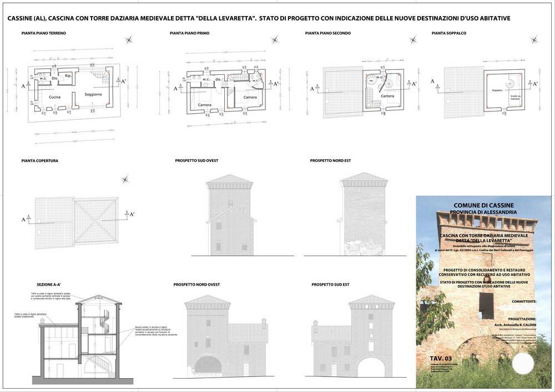Click the right 'Camera' label on first floor
The height and width of the screenshot is (392, 555).
coord(250,97)
